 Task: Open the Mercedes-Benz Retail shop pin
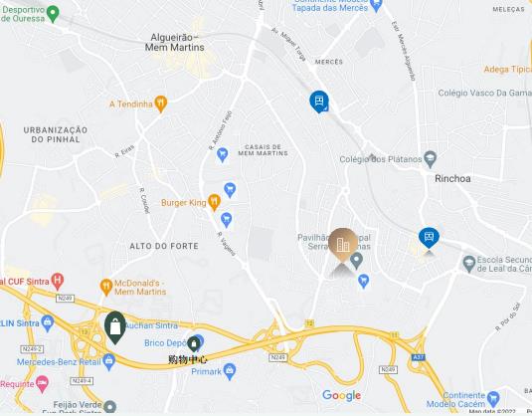[x=109, y=362]
